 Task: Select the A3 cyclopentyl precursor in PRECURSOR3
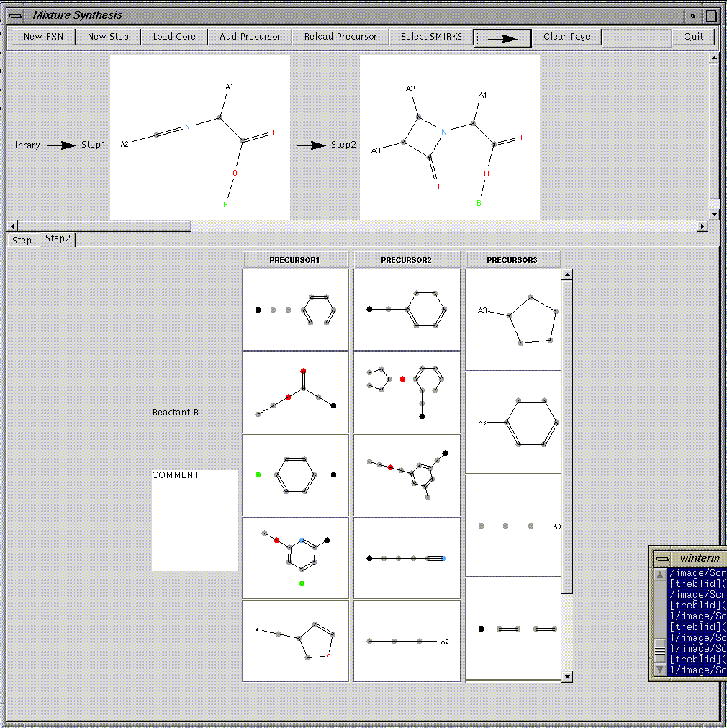(x=513, y=320)
